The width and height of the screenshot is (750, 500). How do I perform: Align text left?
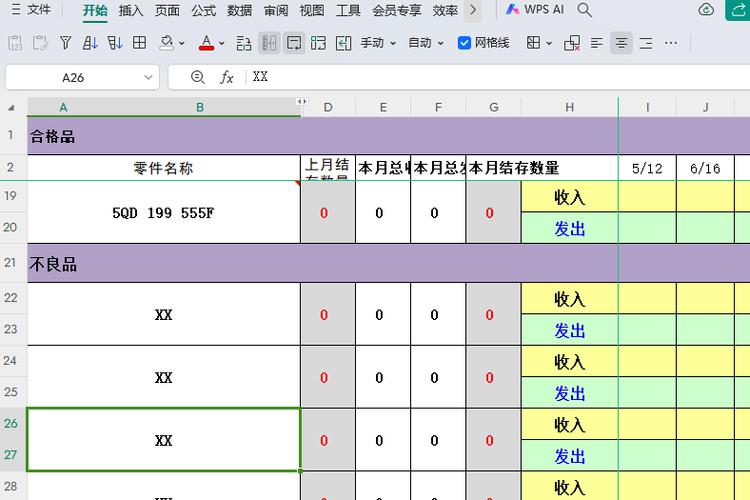596,43
